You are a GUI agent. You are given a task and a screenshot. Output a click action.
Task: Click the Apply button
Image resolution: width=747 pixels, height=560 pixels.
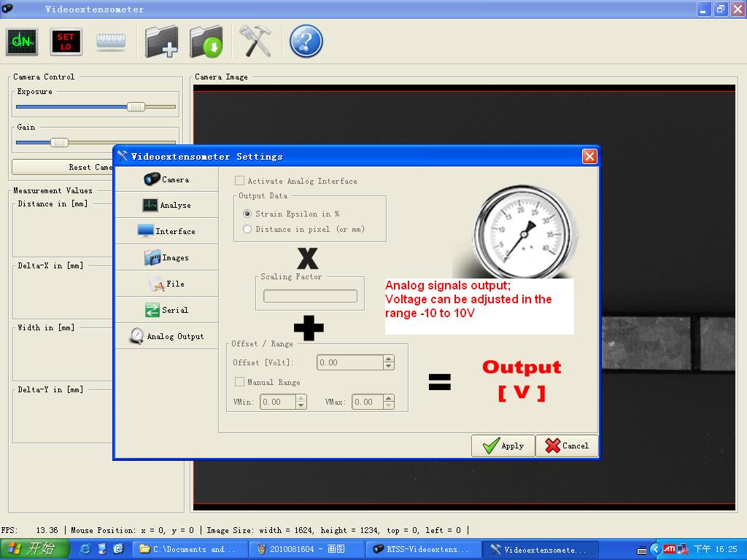(503, 446)
